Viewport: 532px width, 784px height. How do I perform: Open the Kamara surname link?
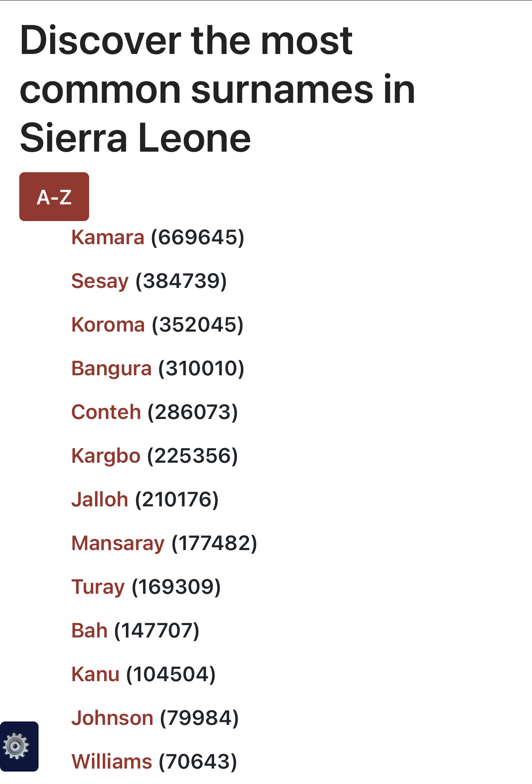click(108, 237)
